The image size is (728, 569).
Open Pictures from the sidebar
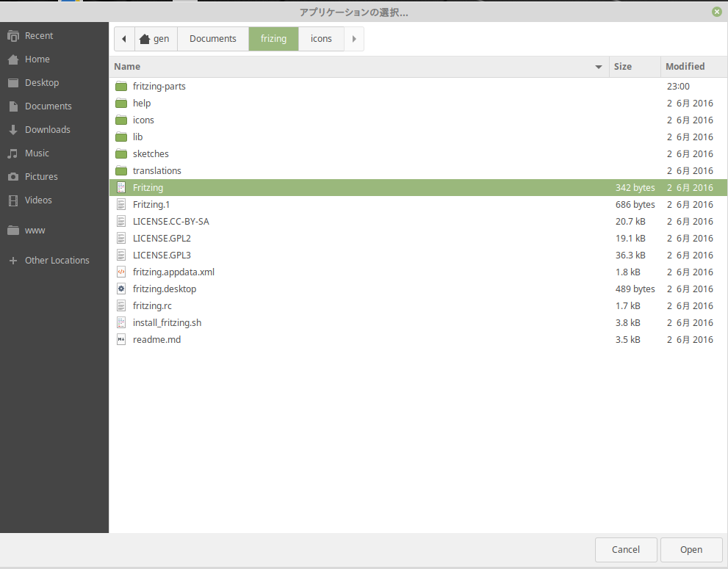(x=54, y=177)
